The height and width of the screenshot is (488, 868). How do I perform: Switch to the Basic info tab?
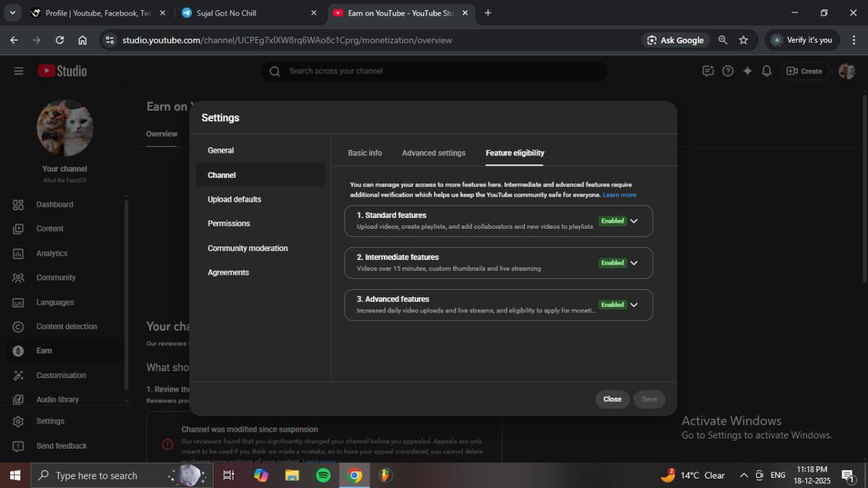coord(365,153)
